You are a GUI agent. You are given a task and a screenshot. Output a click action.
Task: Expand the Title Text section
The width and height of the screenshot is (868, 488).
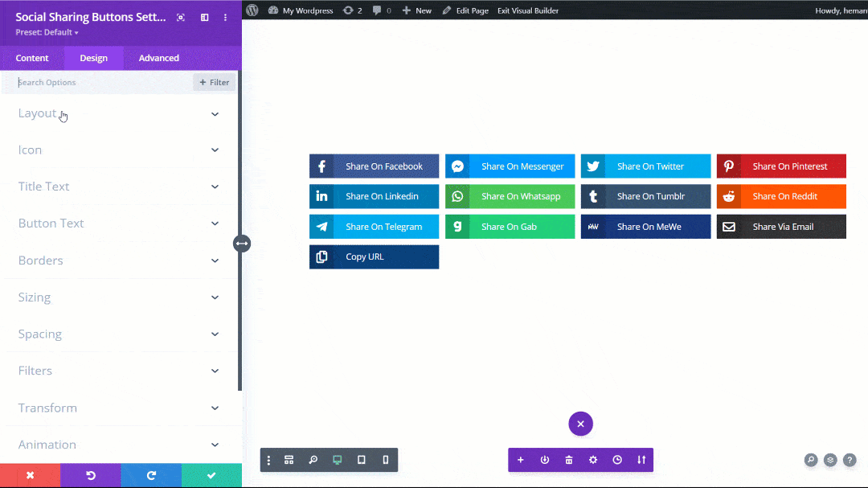point(119,187)
